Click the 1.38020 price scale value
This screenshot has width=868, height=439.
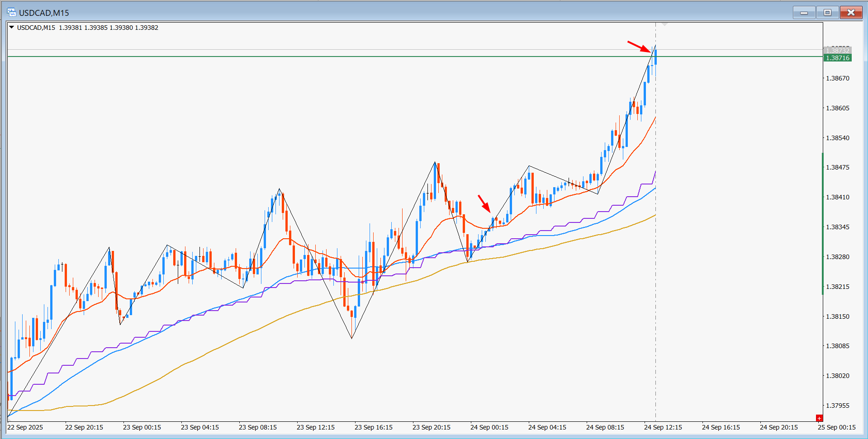pos(838,376)
